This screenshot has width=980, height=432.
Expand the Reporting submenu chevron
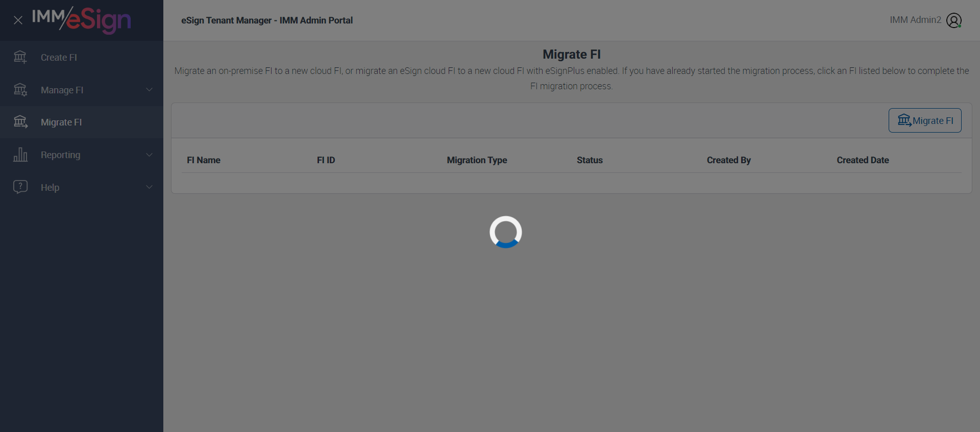(x=149, y=155)
